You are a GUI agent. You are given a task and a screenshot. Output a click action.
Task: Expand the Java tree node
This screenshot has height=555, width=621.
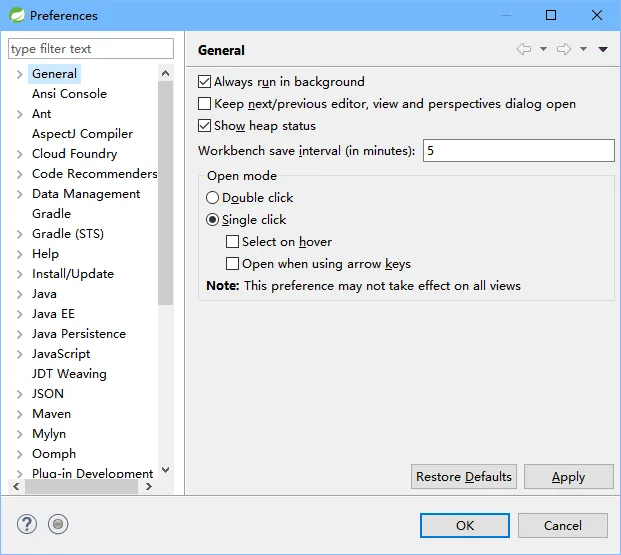click(19, 294)
